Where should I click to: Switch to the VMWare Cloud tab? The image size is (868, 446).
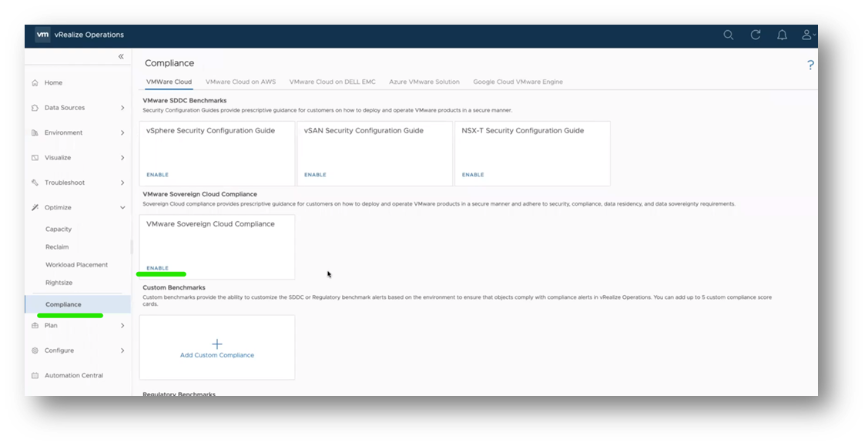click(x=169, y=82)
